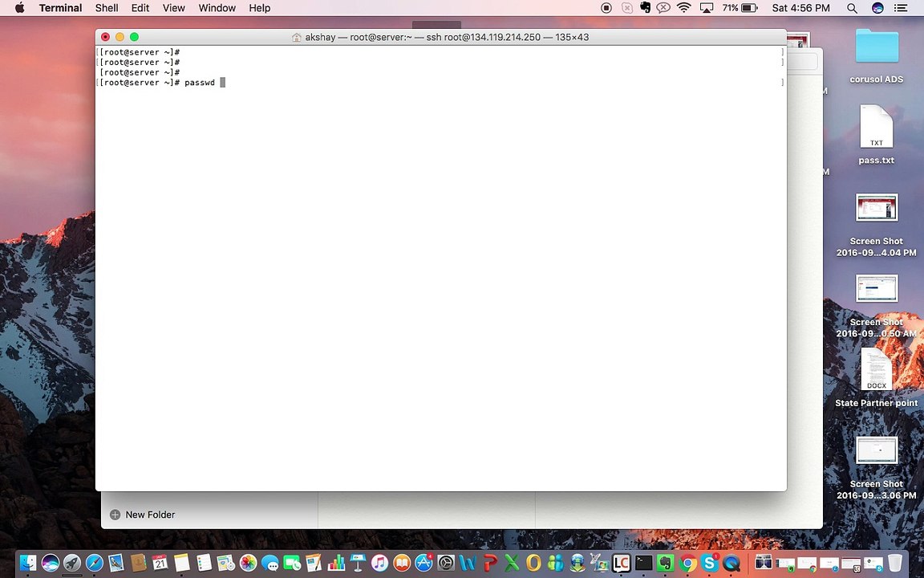Viewport: 924px width, 578px height.
Task: Click the screen recording stop icon
Action: [x=606, y=8]
